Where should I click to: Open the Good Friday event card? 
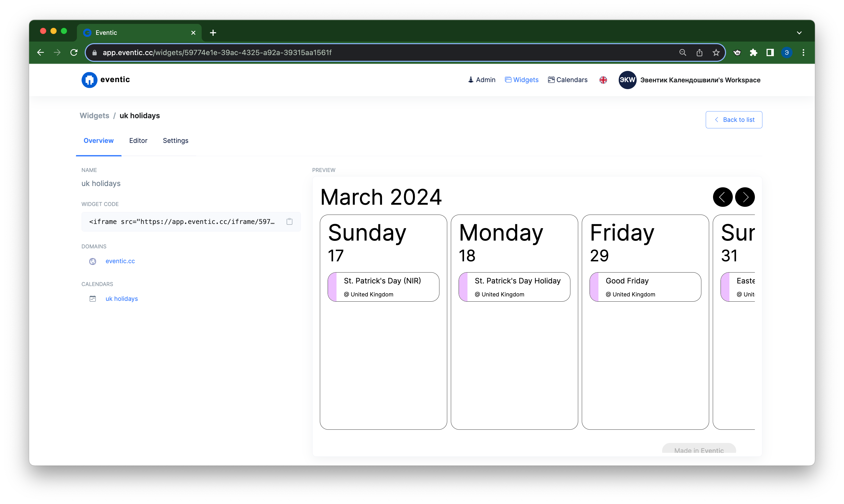[x=645, y=287]
